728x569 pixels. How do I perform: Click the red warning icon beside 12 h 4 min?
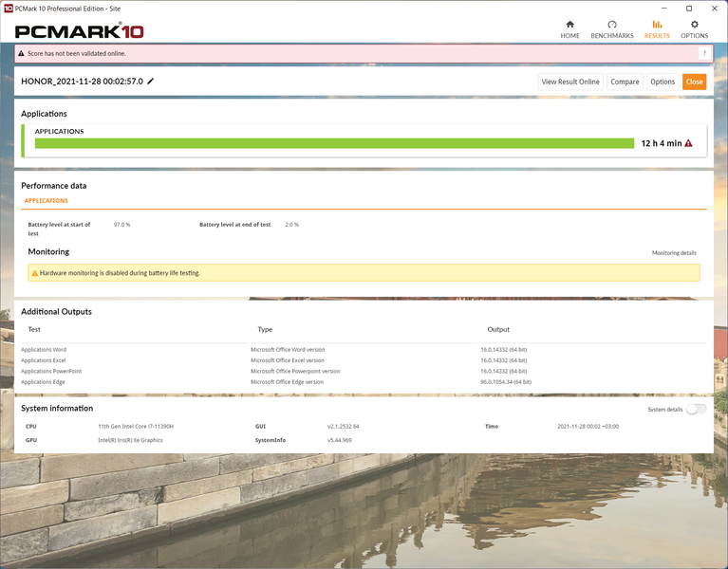(688, 143)
